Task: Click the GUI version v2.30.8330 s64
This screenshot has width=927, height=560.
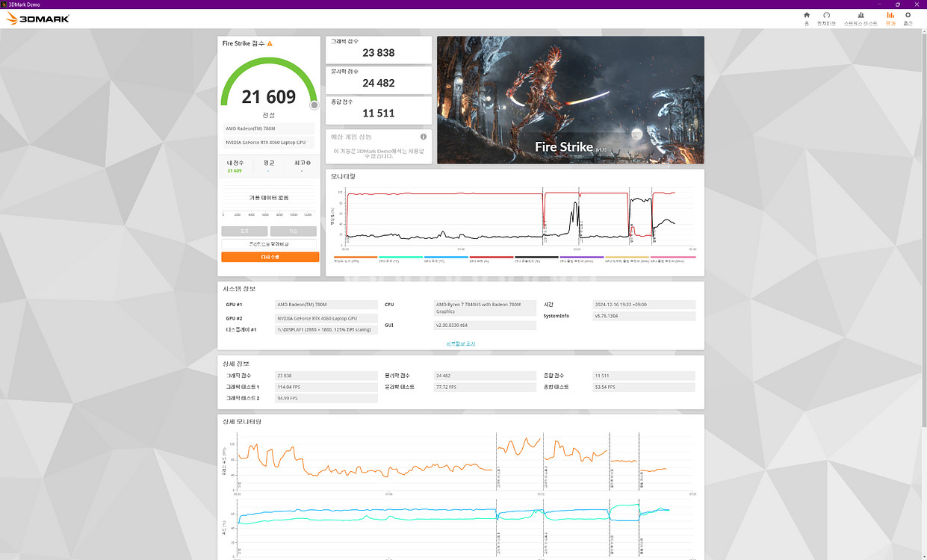Action: pos(486,326)
